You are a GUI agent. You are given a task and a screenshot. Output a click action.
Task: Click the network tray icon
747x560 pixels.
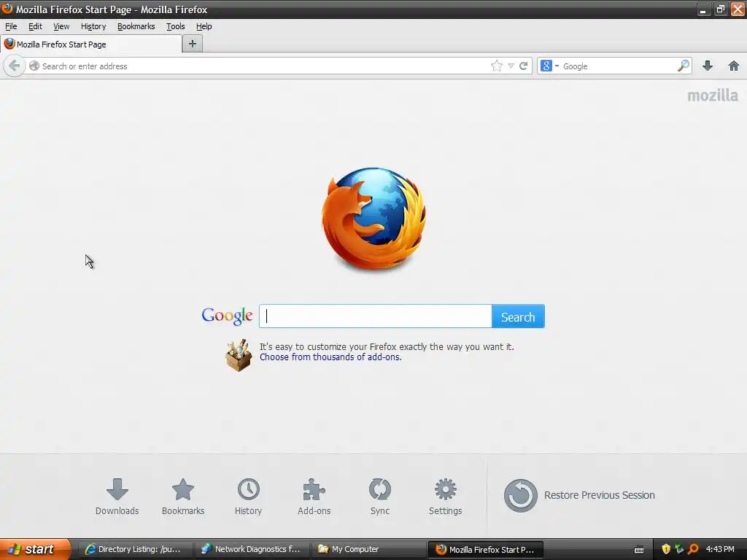click(679, 549)
